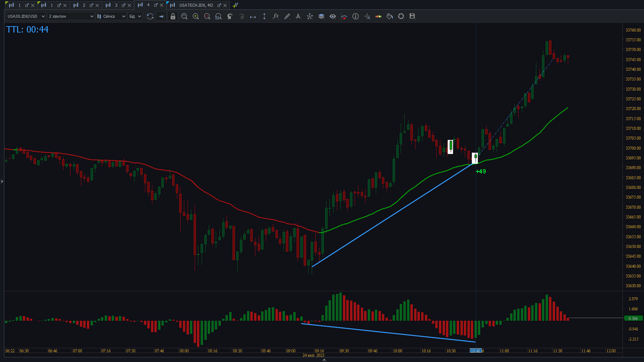
Task: Open the stacked layers icon
Action: (321, 16)
